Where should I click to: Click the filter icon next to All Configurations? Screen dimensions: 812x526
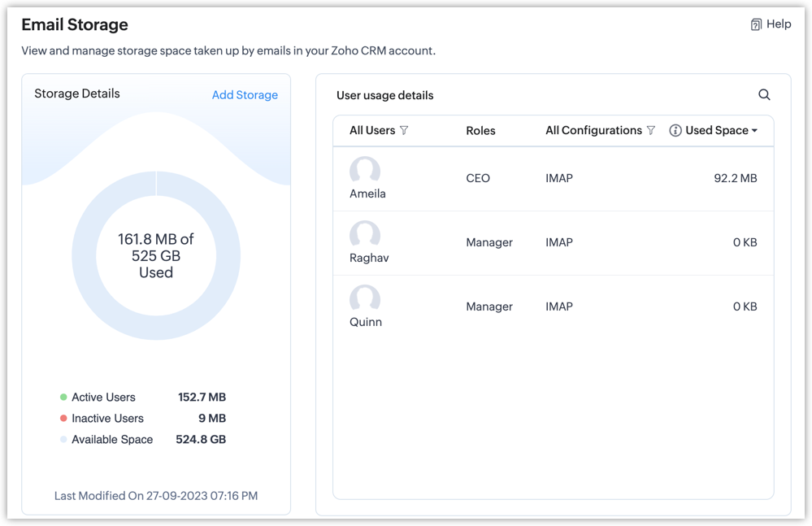[650, 131]
